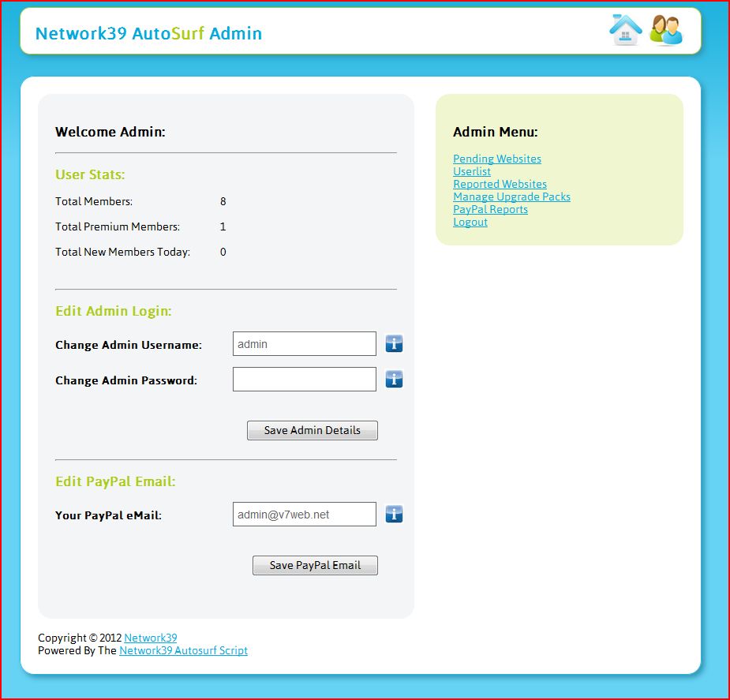Click the Save PayPal Email button
The image size is (730, 700).
[x=315, y=565]
